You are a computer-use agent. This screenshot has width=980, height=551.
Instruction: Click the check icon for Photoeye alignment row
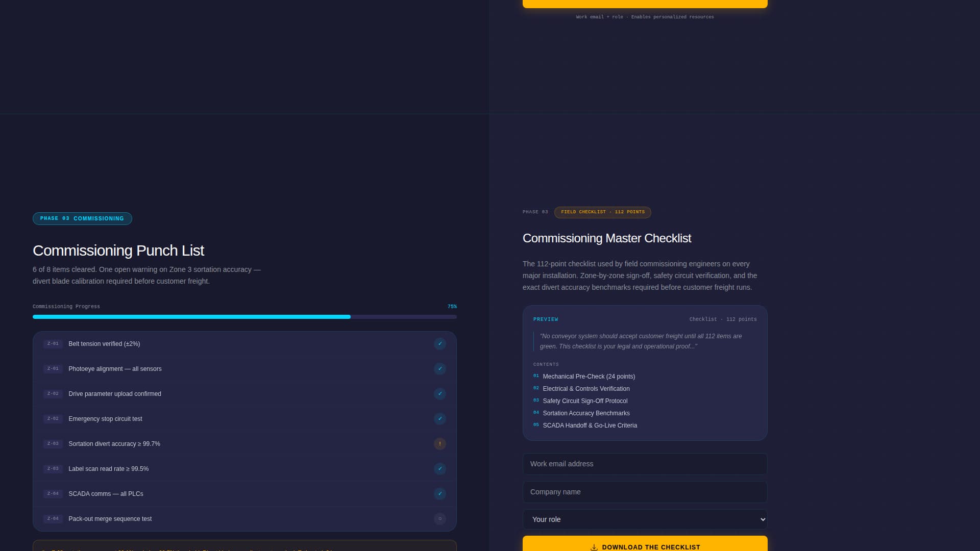440,369
